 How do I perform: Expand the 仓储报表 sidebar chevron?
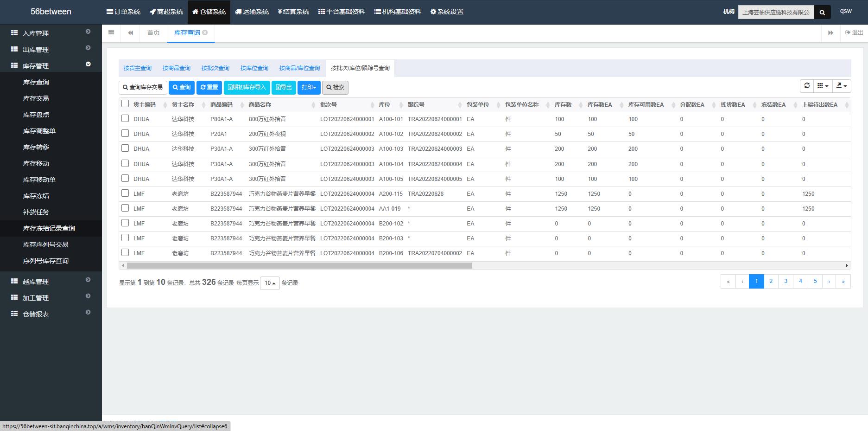tap(88, 312)
